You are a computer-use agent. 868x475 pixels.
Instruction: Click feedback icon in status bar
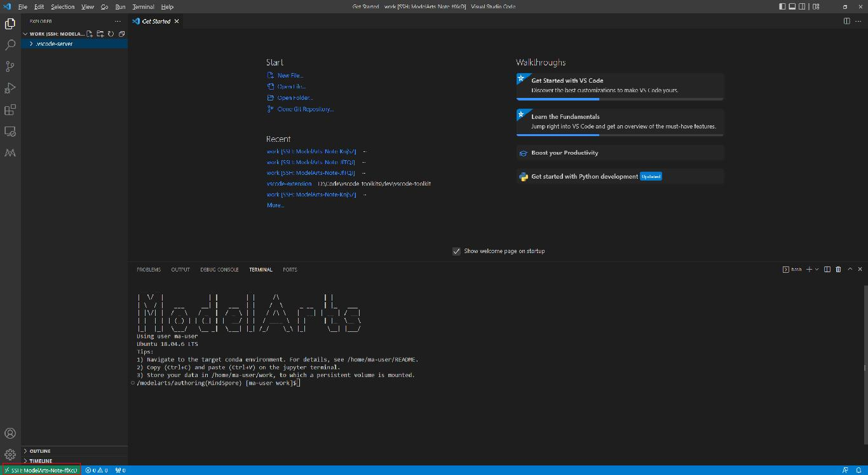click(x=845, y=471)
